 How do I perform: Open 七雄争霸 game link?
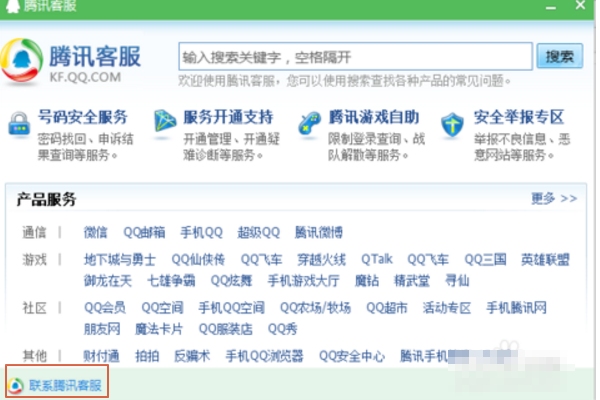pyautogui.click(x=171, y=281)
